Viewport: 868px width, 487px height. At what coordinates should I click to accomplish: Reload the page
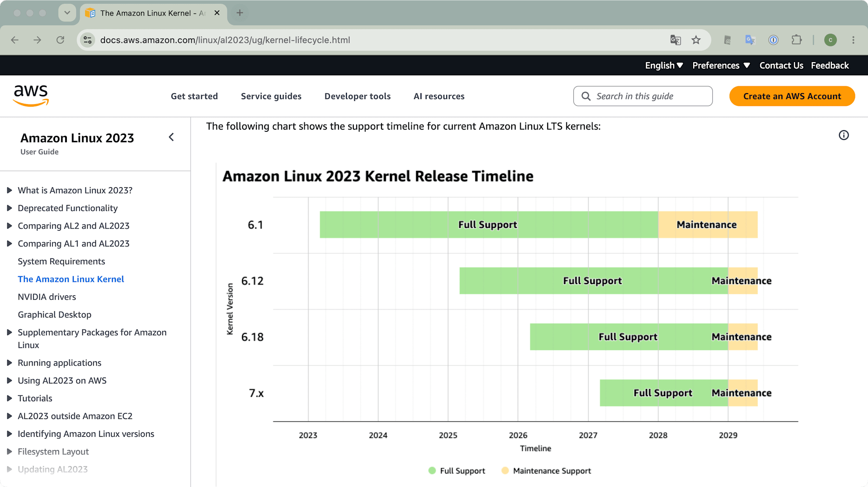(60, 40)
